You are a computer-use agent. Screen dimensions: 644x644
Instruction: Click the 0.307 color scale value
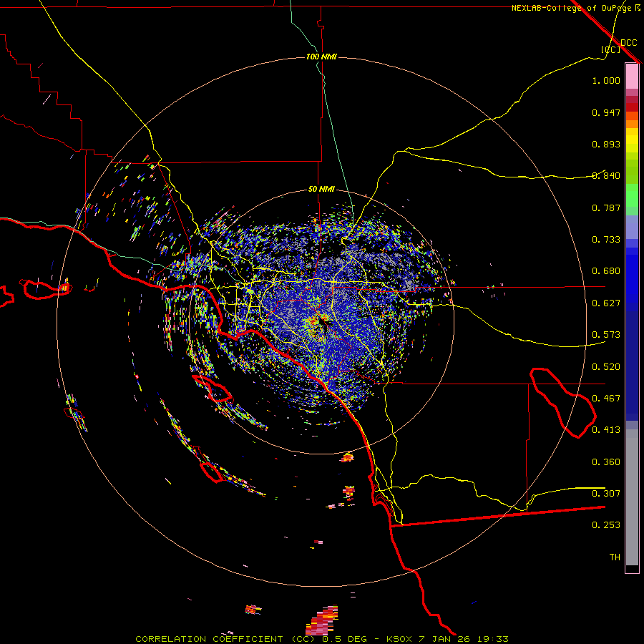[x=606, y=494]
